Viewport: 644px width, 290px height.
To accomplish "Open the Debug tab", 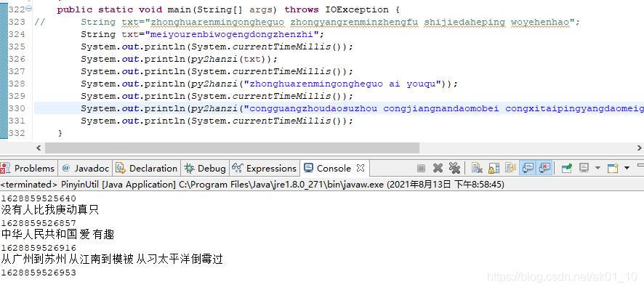I will 205,169.
